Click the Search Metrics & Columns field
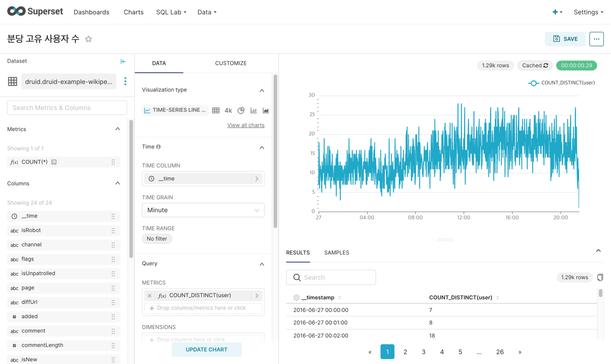The height and width of the screenshot is (364, 611). pyautogui.click(x=67, y=108)
